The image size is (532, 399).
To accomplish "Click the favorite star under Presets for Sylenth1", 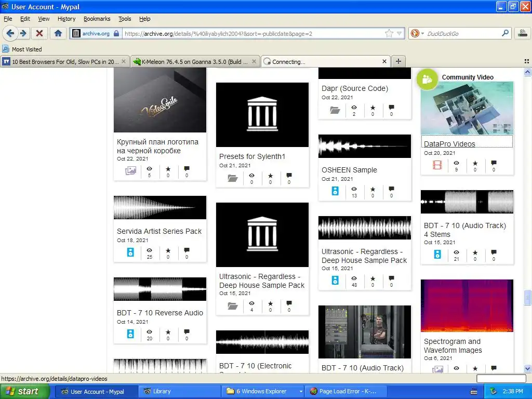I will pyautogui.click(x=270, y=176).
